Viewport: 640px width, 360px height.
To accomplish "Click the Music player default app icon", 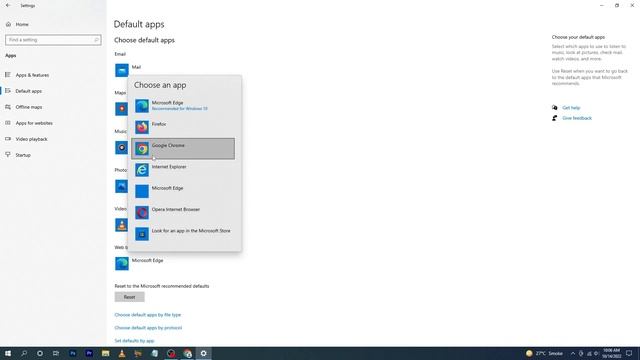I will pos(121,147).
